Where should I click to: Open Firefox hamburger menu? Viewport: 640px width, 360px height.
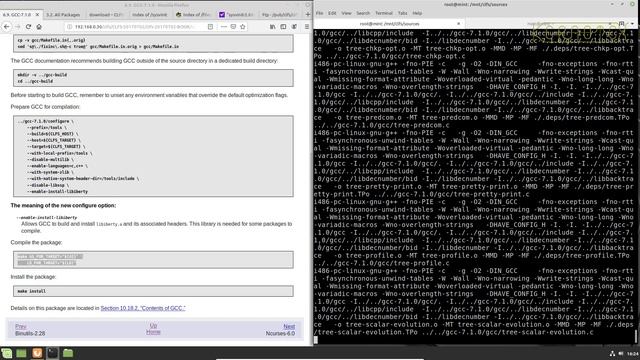tap(307, 27)
